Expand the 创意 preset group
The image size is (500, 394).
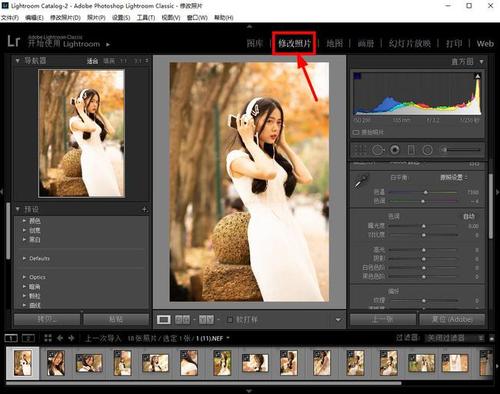24,230
